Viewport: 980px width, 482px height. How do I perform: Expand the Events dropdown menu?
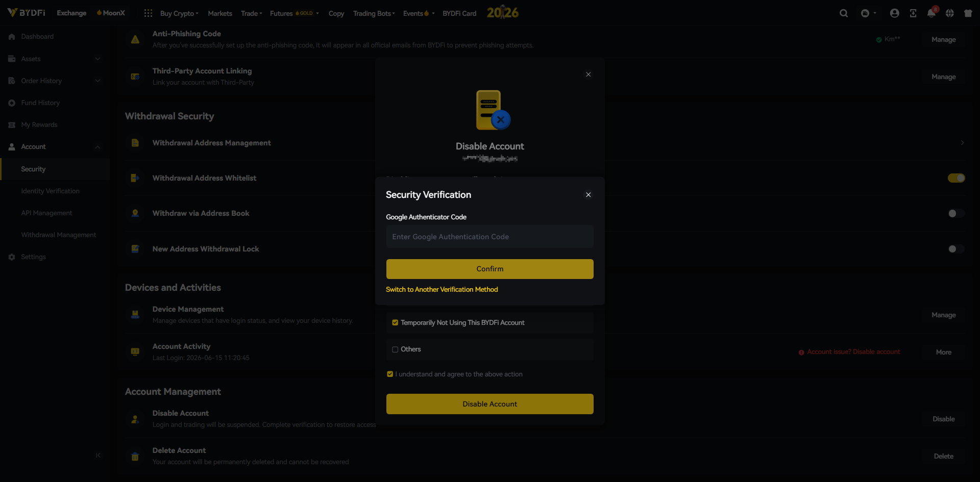pos(419,13)
